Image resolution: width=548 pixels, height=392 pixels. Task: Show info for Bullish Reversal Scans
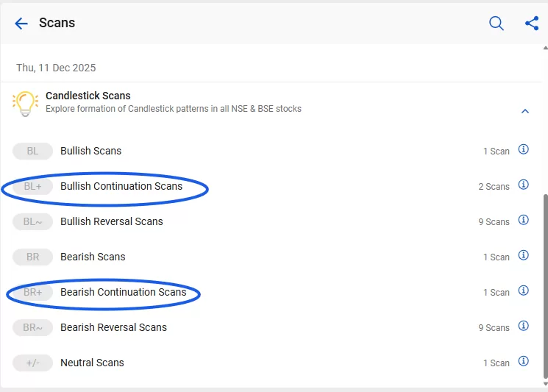pos(524,220)
